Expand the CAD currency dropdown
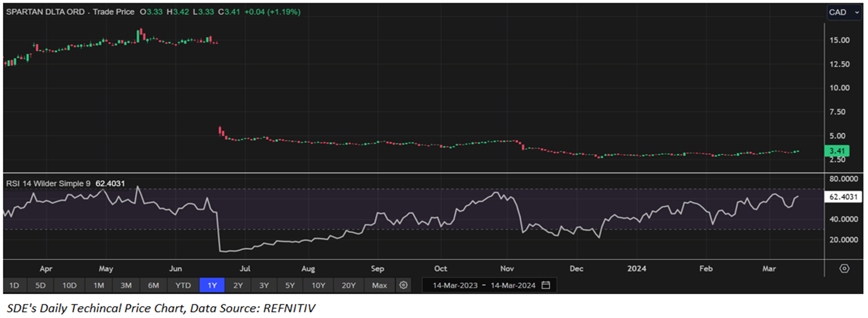Viewport: 868px width, 318px height. 842,12
